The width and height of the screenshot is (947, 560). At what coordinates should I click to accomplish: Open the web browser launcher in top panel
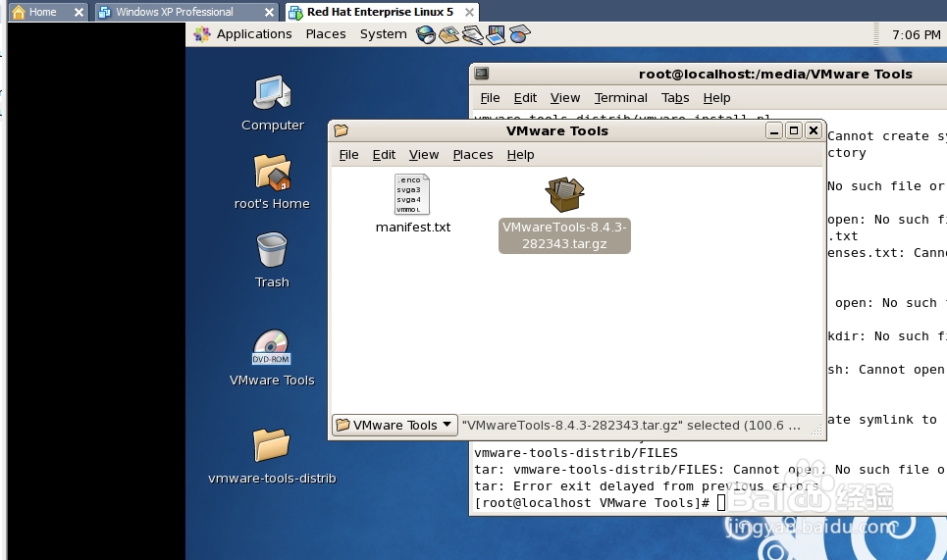click(426, 35)
